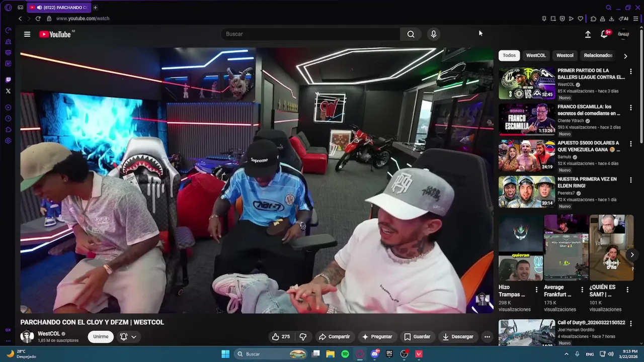This screenshot has width=644, height=362.
Task: Open browser downloads icon
Action: [x=611, y=19]
